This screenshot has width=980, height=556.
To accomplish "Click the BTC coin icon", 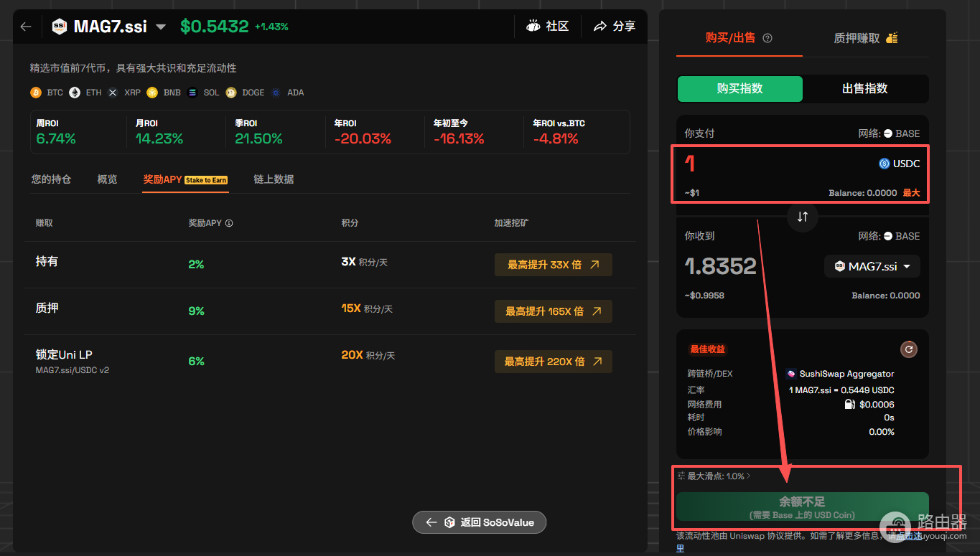I will pyautogui.click(x=36, y=93).
